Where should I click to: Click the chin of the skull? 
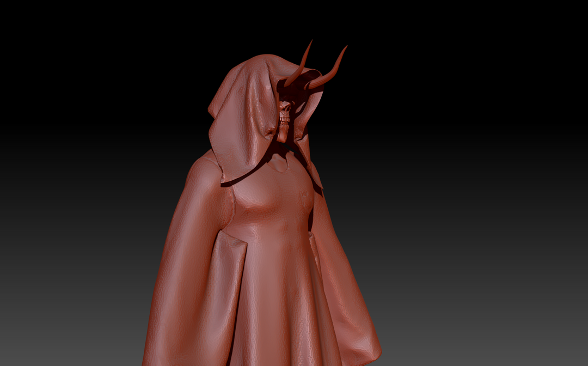click(283, 136)
